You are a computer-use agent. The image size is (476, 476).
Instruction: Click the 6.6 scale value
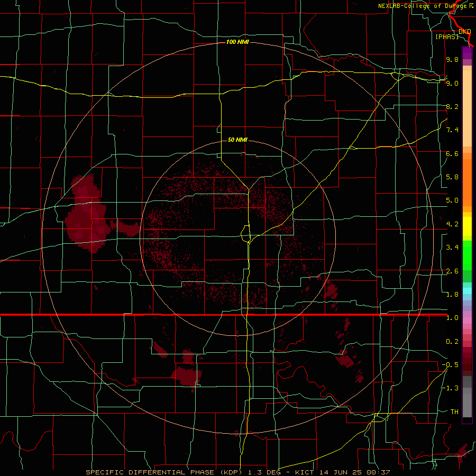[452, 153]
